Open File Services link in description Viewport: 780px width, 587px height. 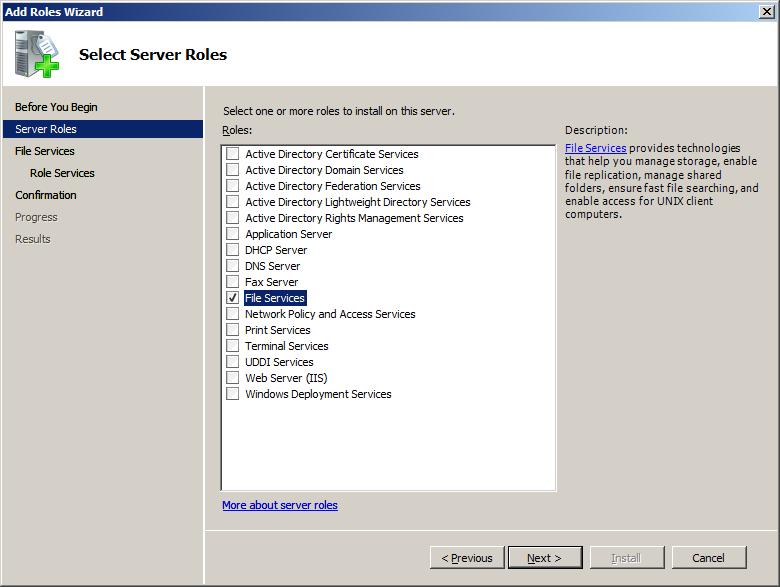point(595,148)
